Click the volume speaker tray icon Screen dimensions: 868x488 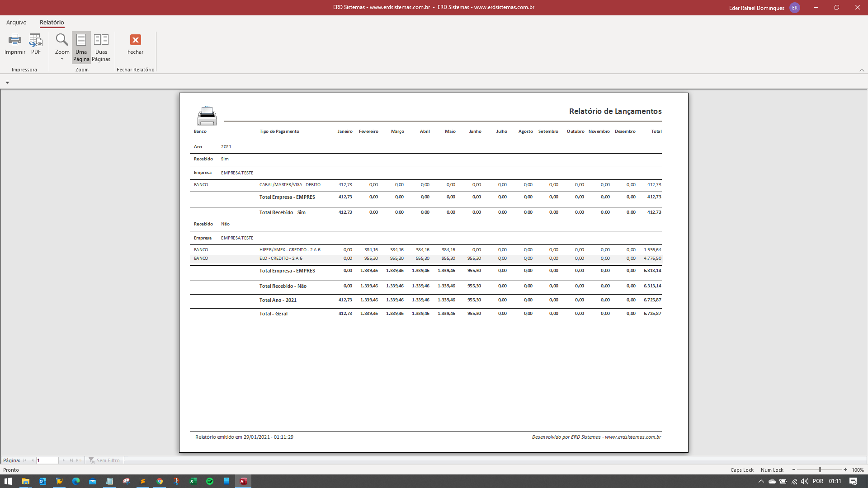point(805,481)
